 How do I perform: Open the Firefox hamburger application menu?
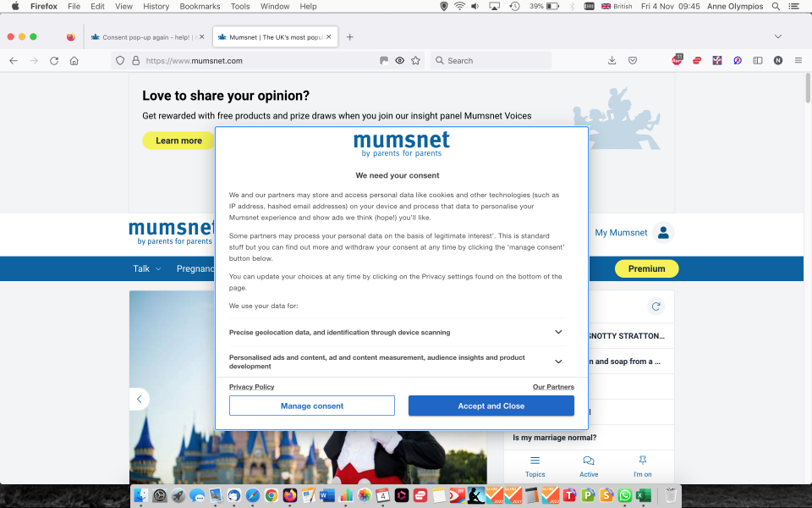[x=798, y=60]
